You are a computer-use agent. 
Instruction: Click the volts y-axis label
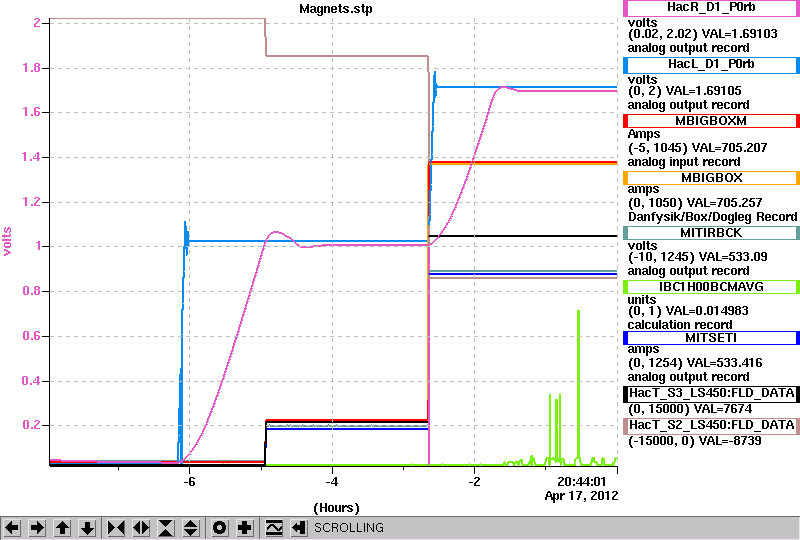tap(7, 241)
